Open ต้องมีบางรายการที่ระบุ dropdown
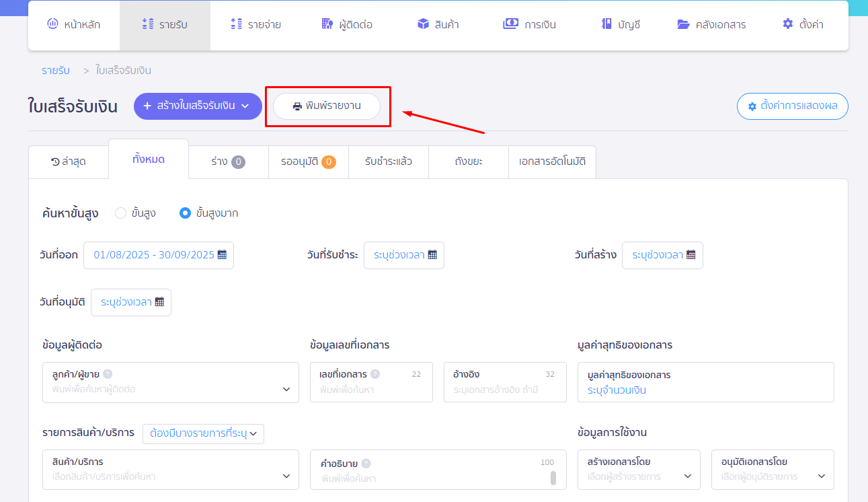The height and width of the screenshot is (502, 868). [x=203, y=434]
